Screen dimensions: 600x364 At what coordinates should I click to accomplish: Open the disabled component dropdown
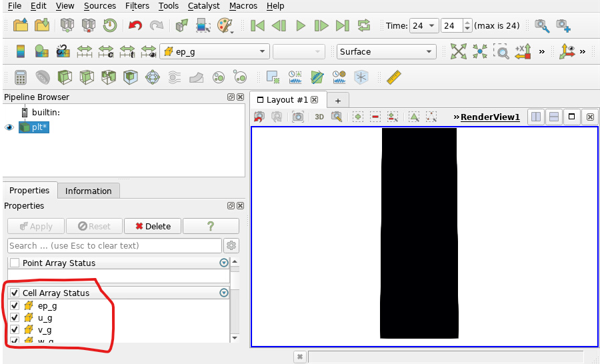[299, 52]
